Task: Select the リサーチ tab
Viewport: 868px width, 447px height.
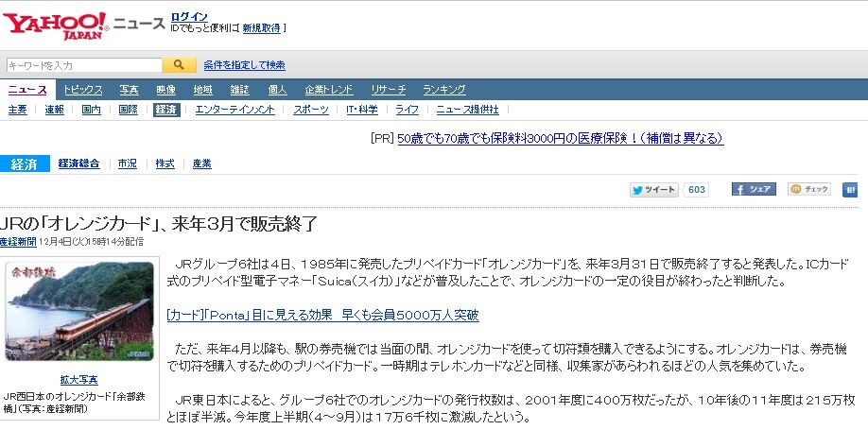Action: point(388,90)
